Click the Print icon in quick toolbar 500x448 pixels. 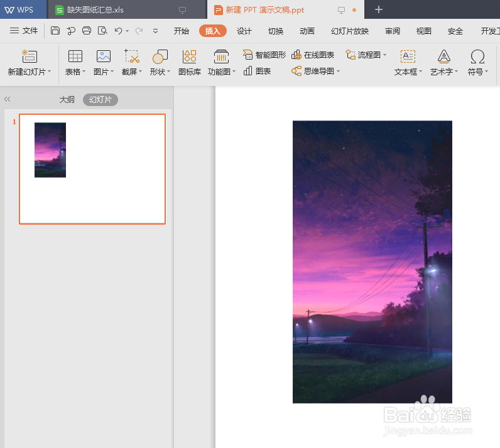coord(87,31)
